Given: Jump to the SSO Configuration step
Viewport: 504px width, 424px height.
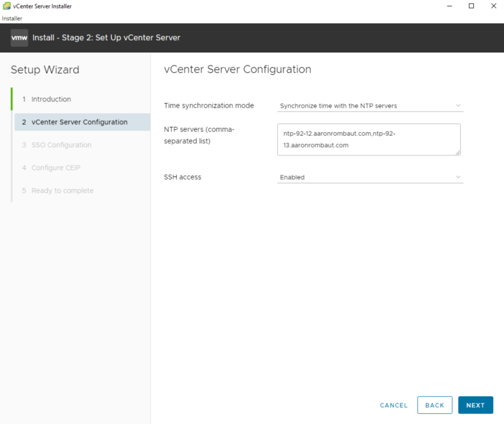Looking at the screenshot, I should coord(61,145).
